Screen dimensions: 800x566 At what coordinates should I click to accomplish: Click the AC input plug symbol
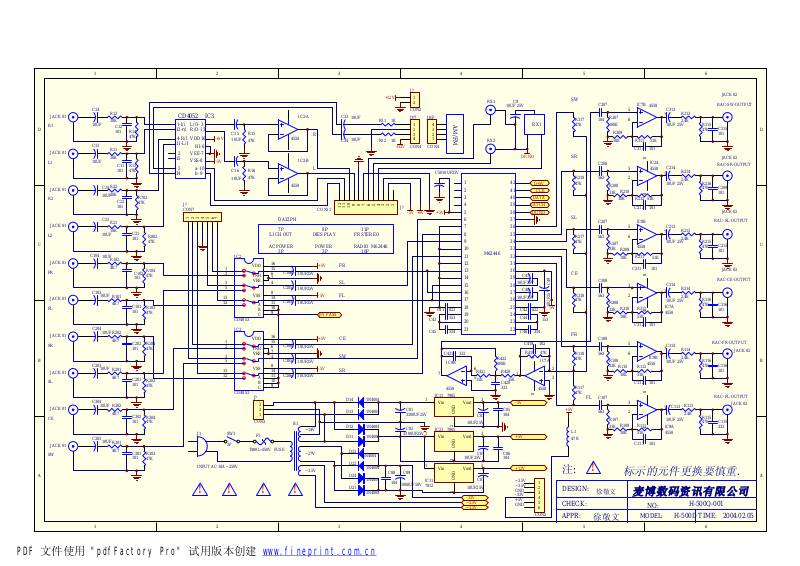[203, 444]
